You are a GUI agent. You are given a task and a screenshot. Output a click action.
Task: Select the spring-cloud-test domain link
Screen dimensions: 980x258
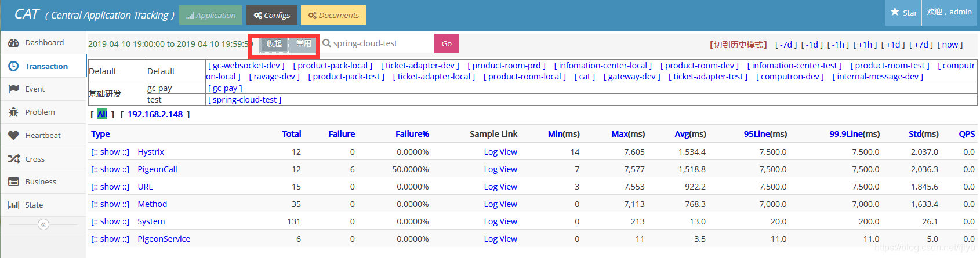click(245, 100)
